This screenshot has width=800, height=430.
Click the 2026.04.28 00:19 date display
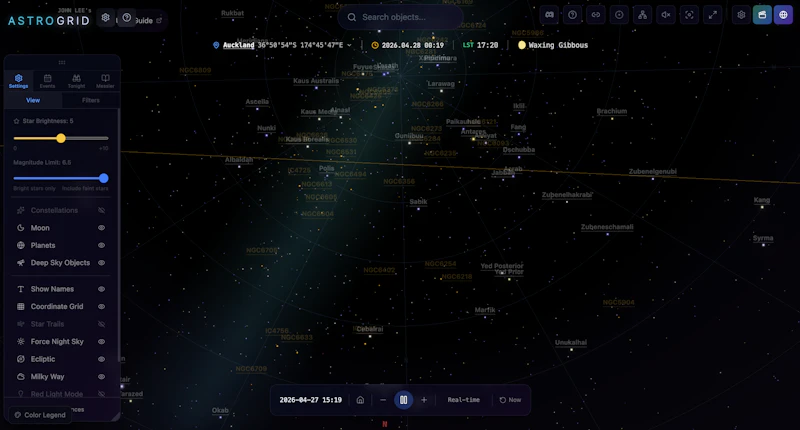tap(413, 45)
